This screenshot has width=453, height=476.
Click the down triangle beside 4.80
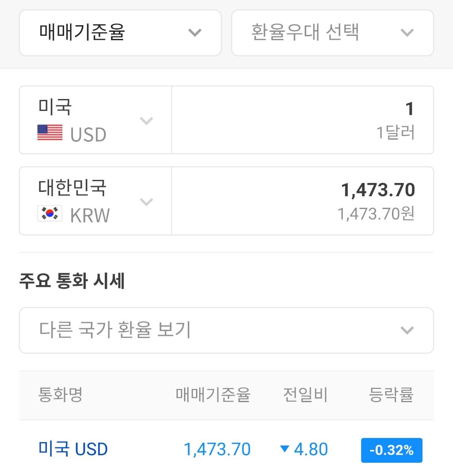coord(284,449)
